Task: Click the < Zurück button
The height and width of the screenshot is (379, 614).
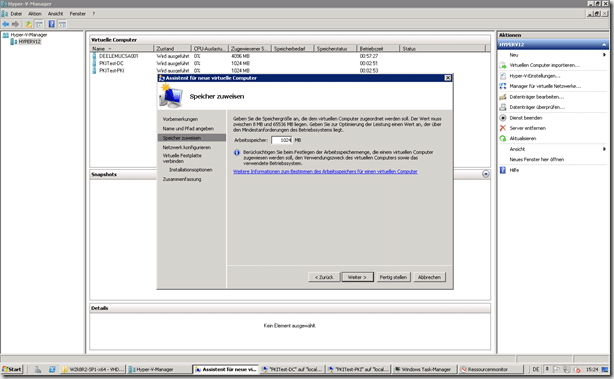Action: click(324, 277)
